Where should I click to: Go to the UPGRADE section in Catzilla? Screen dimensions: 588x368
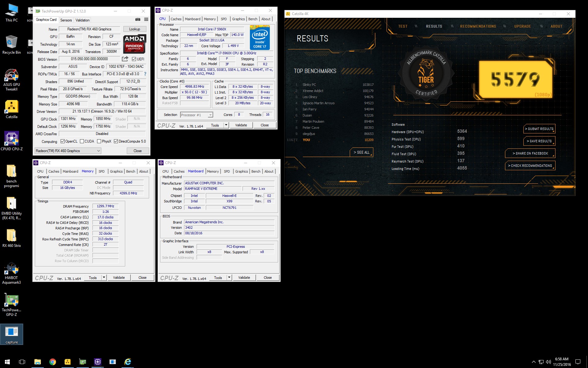pos(522,26)
